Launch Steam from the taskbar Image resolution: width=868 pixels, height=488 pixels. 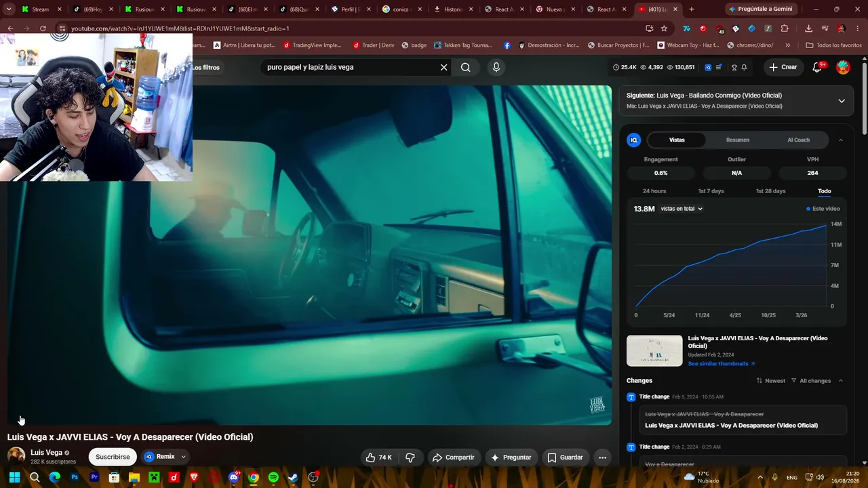(x=293, y=477)
